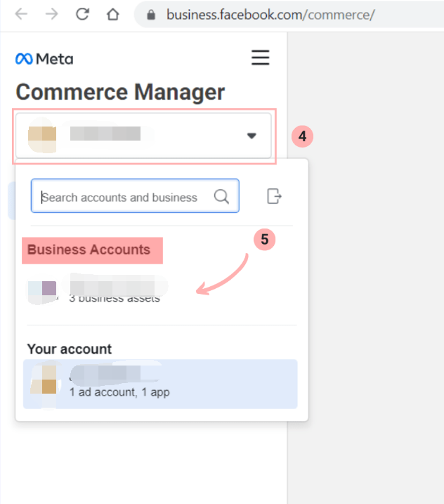This screenshot has width=444, height=504.
Task: Click the Business Accounts section label
Action: tap(89, 250)
